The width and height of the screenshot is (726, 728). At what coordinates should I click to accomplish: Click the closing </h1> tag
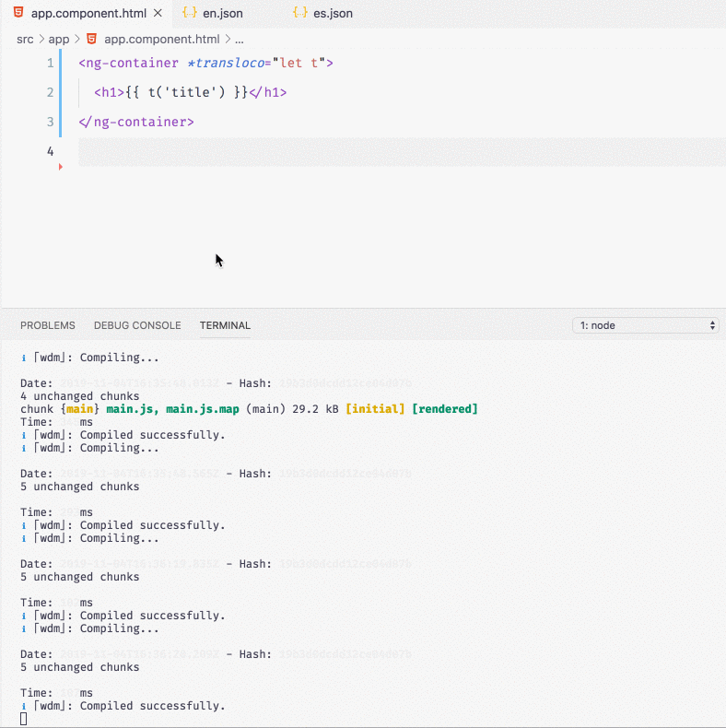[x=268, y=92]
